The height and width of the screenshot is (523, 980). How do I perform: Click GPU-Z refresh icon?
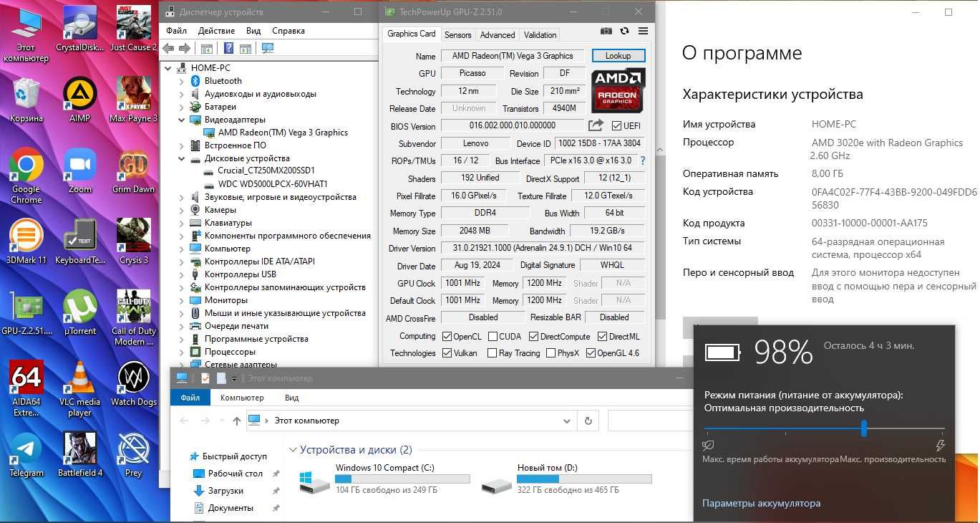pyautogui.click(x=624, y=32)
